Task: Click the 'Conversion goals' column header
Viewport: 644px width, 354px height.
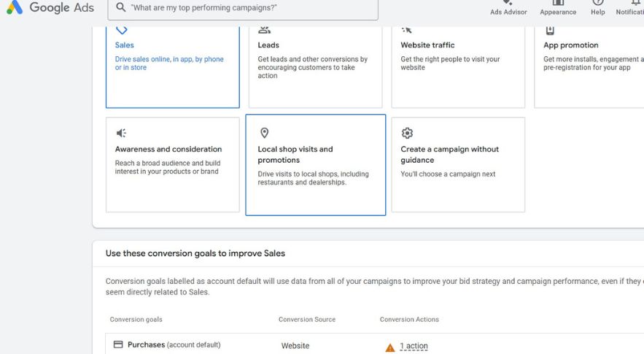Action: pyautogui.click(x=136, y=320)
